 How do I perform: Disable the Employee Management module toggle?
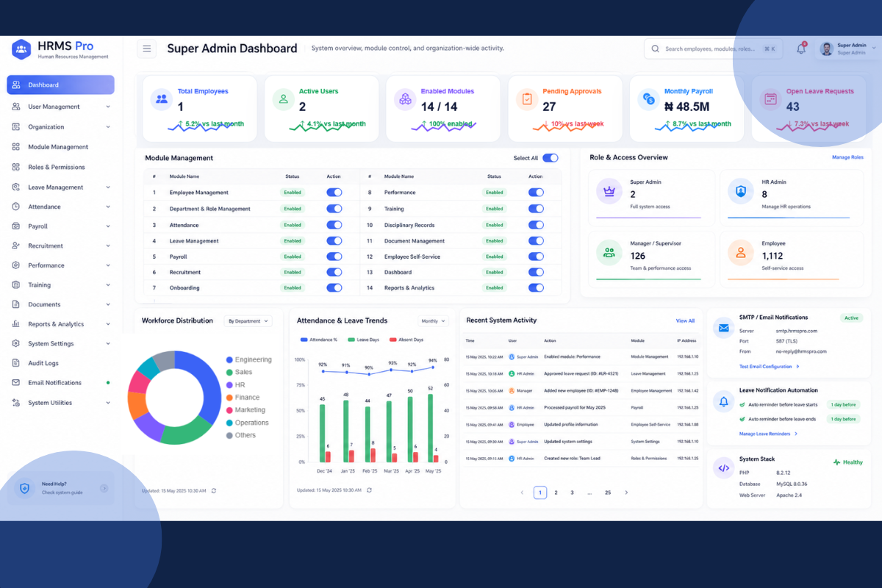point(334,193)
